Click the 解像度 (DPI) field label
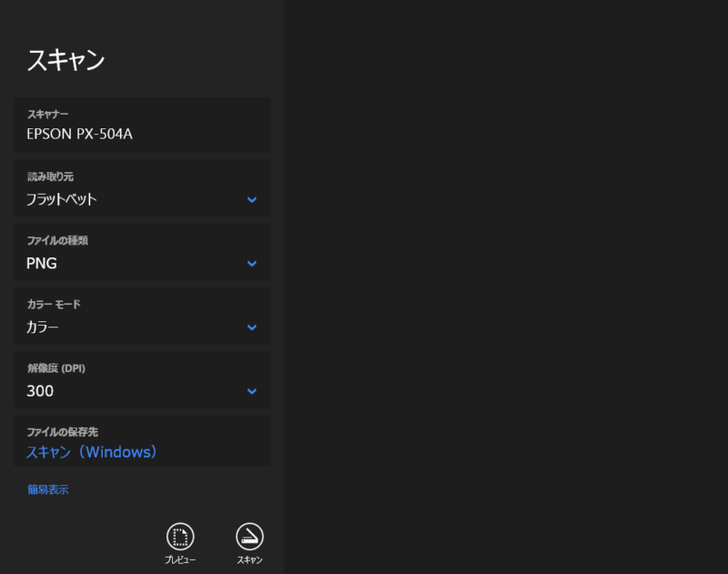 click(x=56, y=368)
